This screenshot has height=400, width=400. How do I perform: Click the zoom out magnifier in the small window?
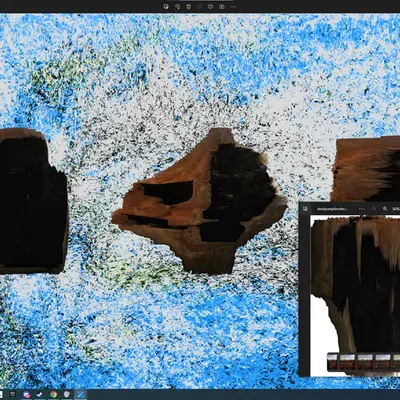(x=374, y=209)
